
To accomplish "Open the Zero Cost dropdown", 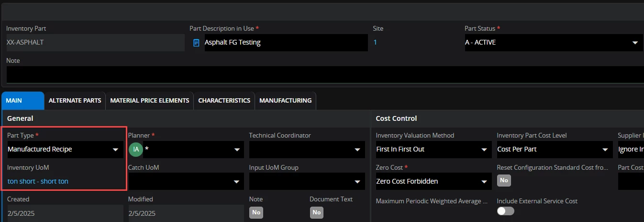I will pos(484,182).
